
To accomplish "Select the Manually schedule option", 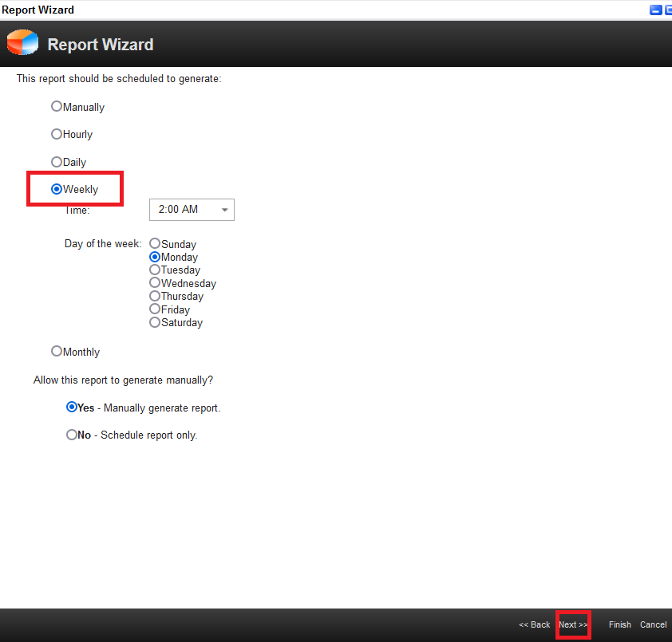I will tap(57, 106).
